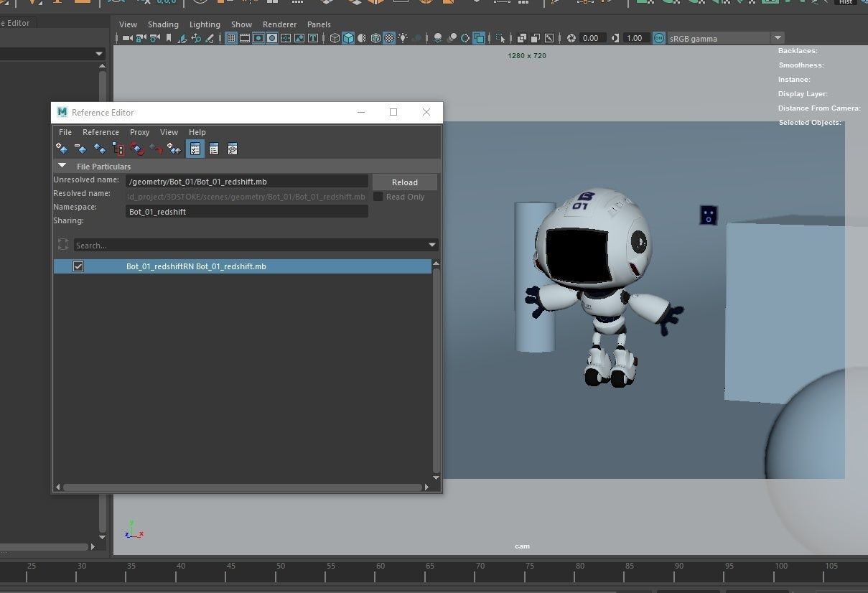The width and height of the screenshot is (868, 593).
Task: Open Renderer menu
Action: (x=279, y=24)
